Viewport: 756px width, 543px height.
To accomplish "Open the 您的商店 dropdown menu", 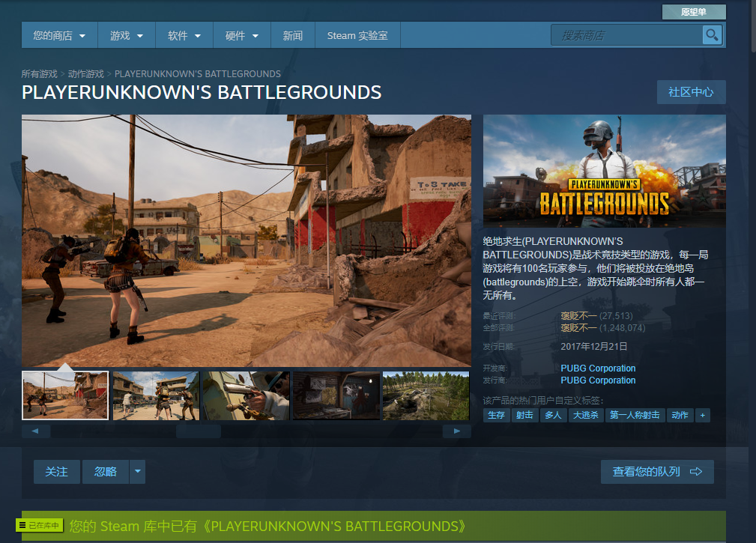I will coord(59,36).
